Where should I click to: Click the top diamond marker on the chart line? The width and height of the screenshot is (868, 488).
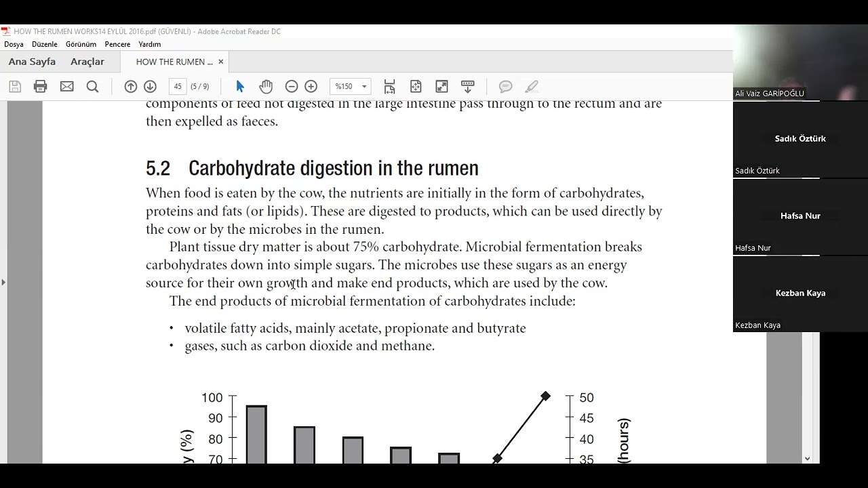pos(545,396)
